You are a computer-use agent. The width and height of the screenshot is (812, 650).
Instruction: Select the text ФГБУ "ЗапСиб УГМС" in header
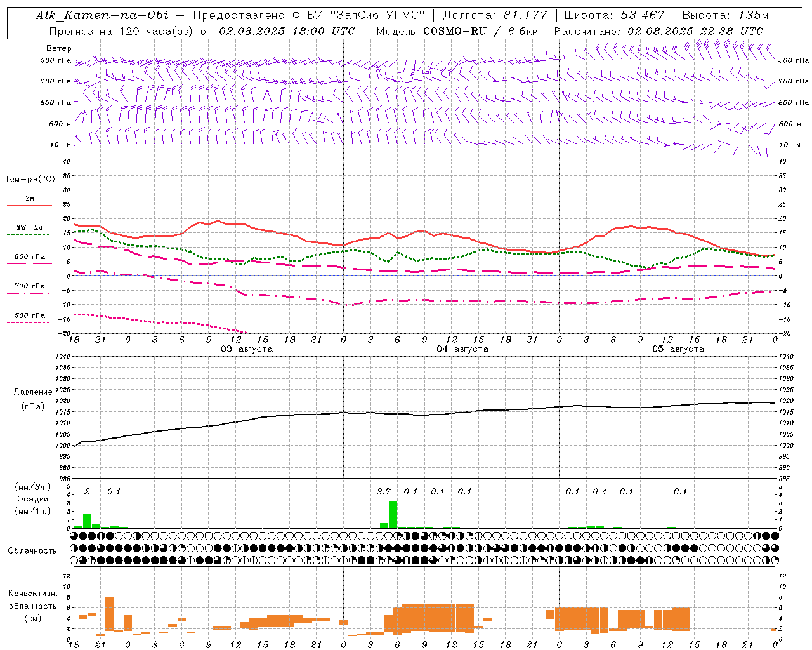pos(363,15)
